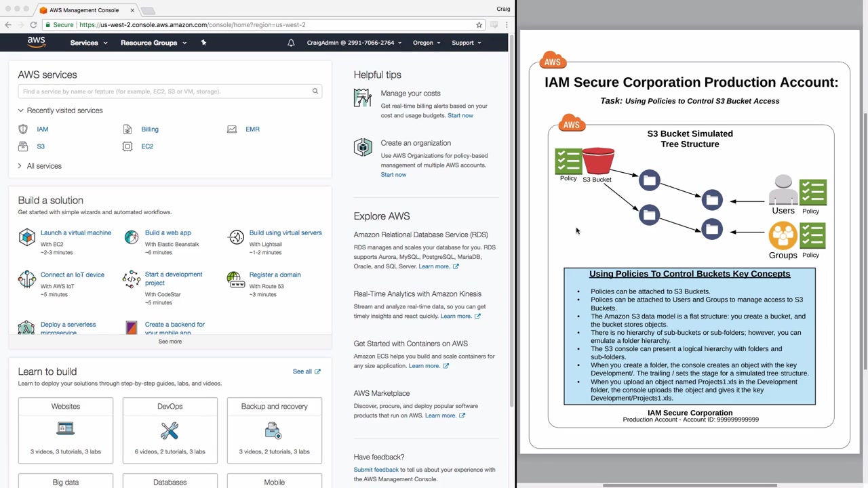This screenshot has width=868, height=488.
Task: Go back using the browser back arrow
Action: click(x=8, y=24)
